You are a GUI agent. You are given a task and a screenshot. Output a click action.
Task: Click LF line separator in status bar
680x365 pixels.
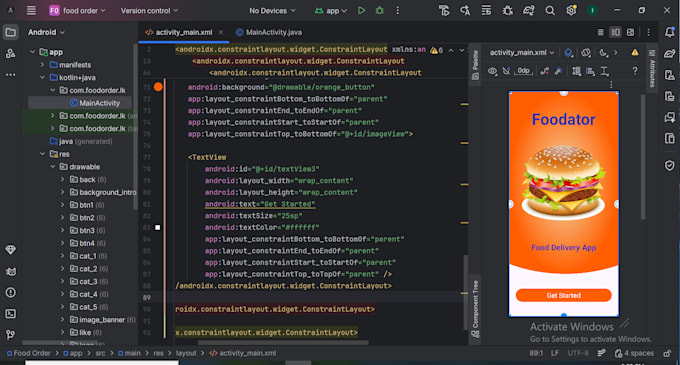tap(555, 353)
